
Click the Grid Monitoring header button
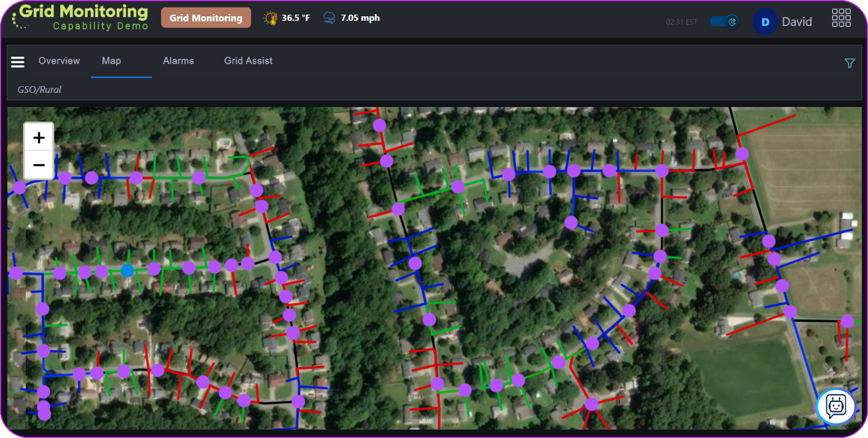pos(206,17)
